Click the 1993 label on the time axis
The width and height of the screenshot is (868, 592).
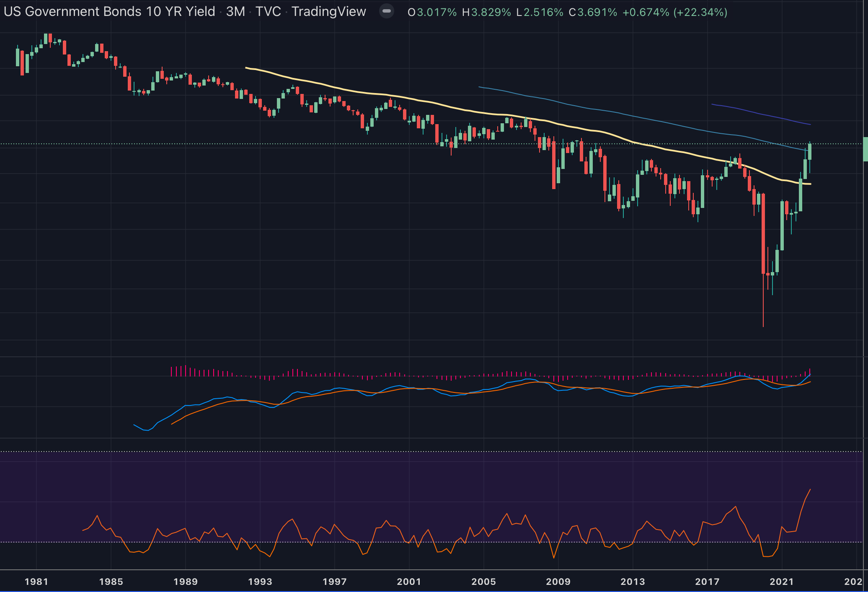pos(260,582)
